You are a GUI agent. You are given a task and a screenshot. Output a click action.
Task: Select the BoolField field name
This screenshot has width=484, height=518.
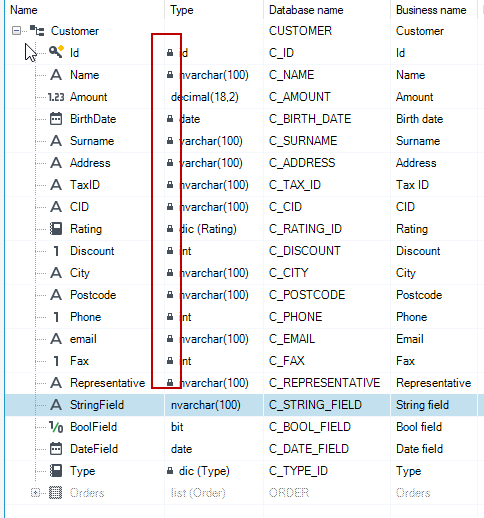[93, 427]
